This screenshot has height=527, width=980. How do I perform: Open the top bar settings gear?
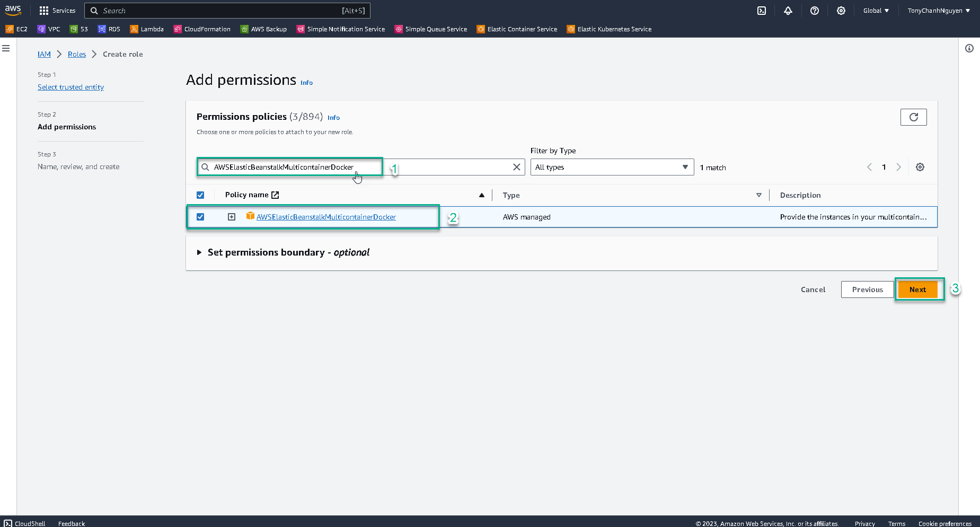[841, 11]
